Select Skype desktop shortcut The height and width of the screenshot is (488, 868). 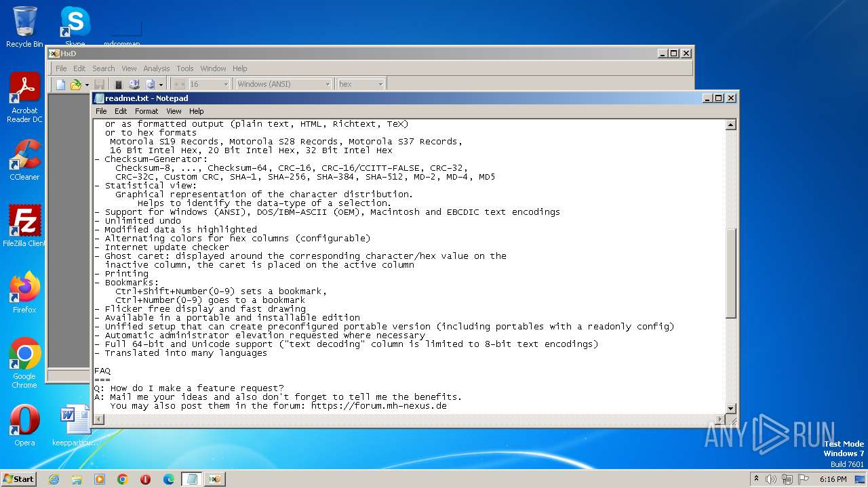(x=75, y=27)
